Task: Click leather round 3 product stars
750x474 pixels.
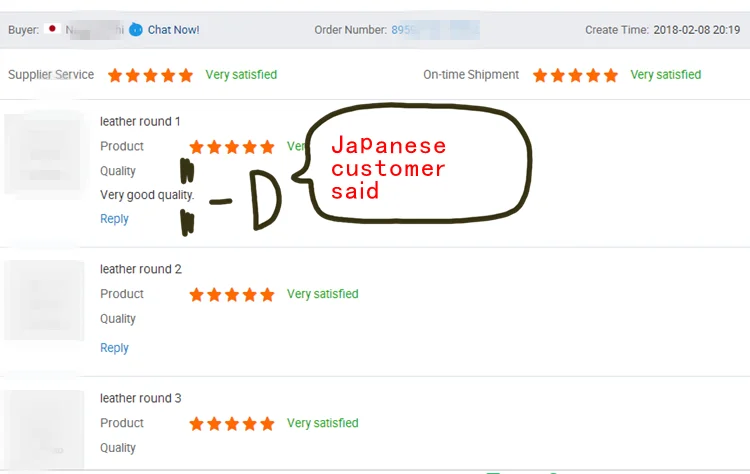Action: (x=232, y=424)
